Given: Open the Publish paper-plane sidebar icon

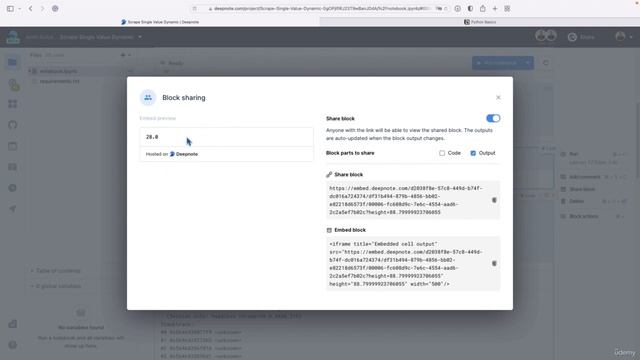Looking at the screenshot, I should pyautogui.click(x=13, y=209).
